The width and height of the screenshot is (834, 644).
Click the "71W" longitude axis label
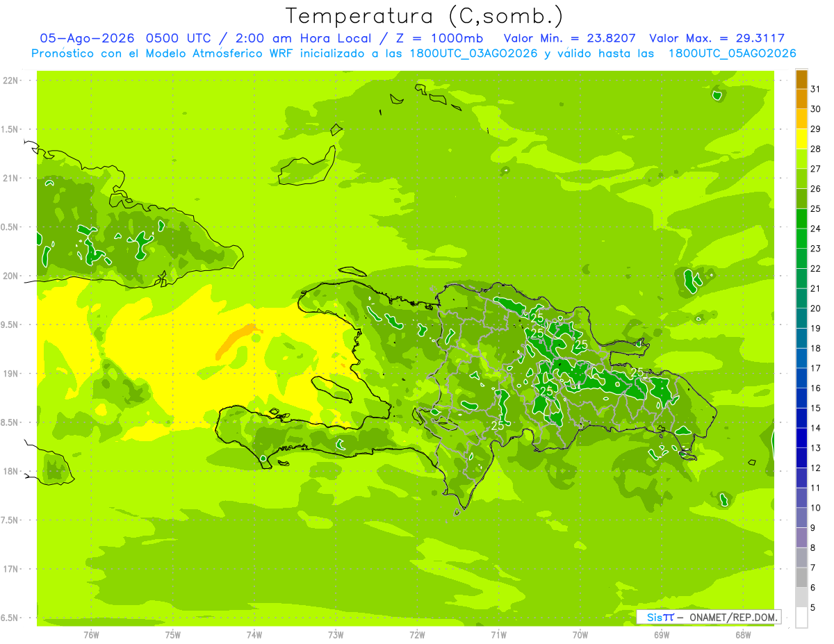(x=498, y=634)
